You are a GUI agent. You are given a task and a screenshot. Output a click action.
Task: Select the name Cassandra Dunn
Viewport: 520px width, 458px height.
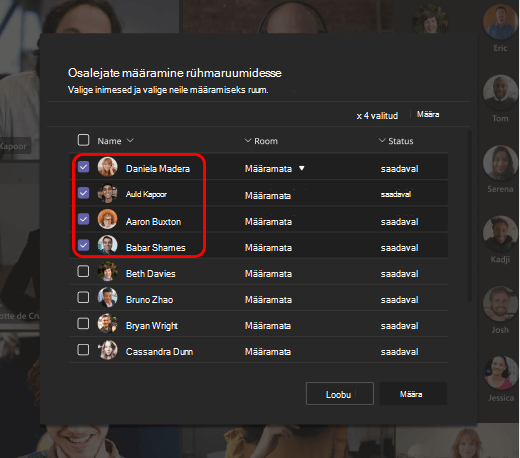pyautogui.click(x=159, y=352)
